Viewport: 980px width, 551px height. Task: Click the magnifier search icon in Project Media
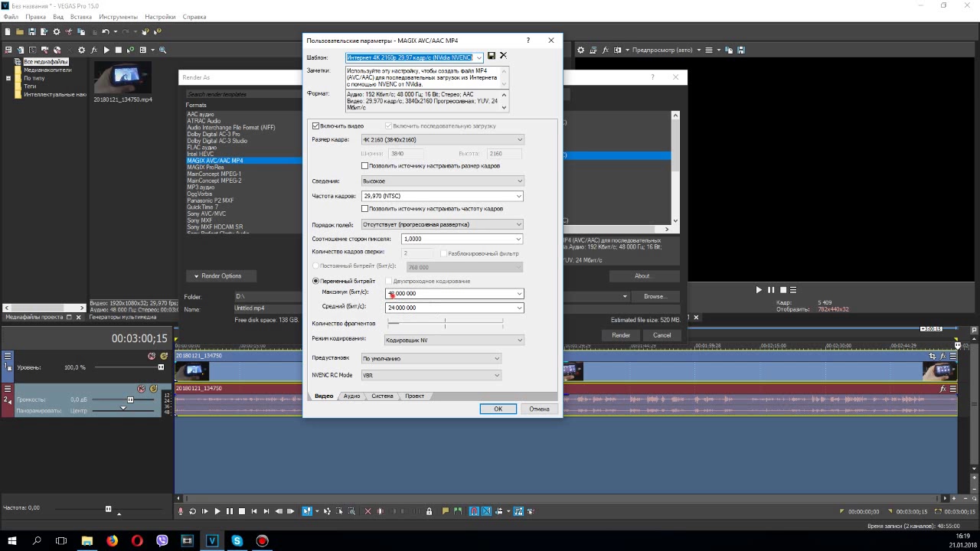[x=162, y=50]
